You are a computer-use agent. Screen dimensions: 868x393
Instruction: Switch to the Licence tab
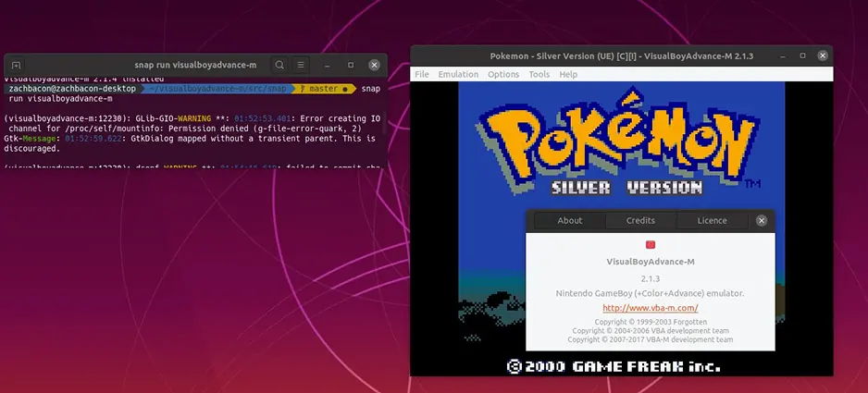(x=712, y=220)
